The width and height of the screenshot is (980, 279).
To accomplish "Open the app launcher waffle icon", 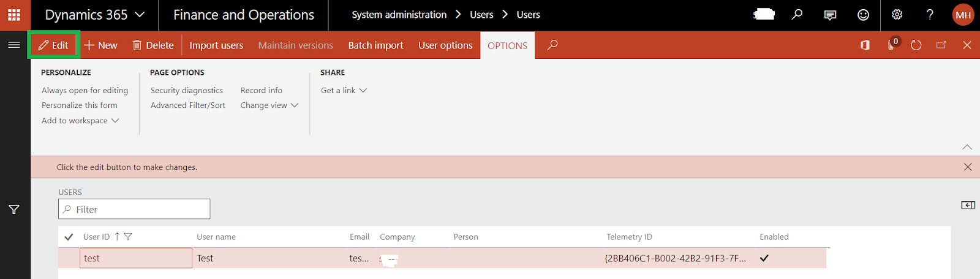I will 14,15.
